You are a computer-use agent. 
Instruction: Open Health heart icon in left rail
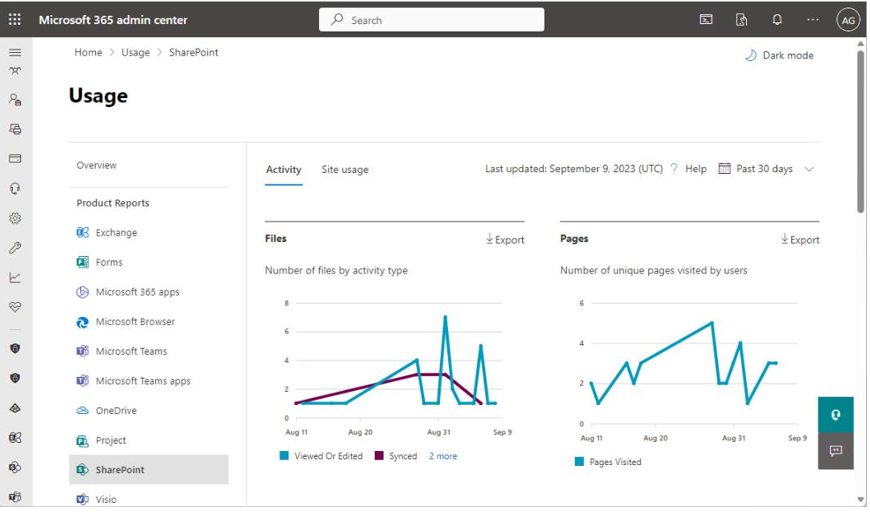(x=15, y=307)
